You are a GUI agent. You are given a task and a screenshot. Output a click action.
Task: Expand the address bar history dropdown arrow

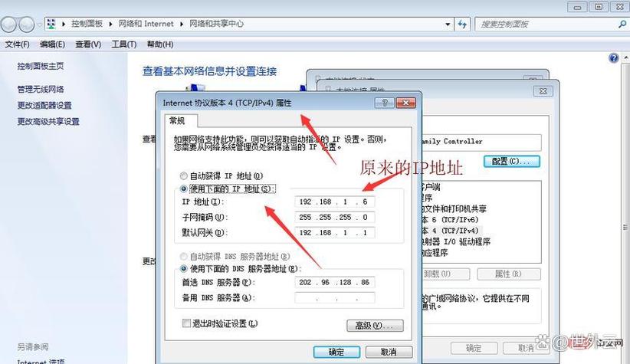pos(446,25)
